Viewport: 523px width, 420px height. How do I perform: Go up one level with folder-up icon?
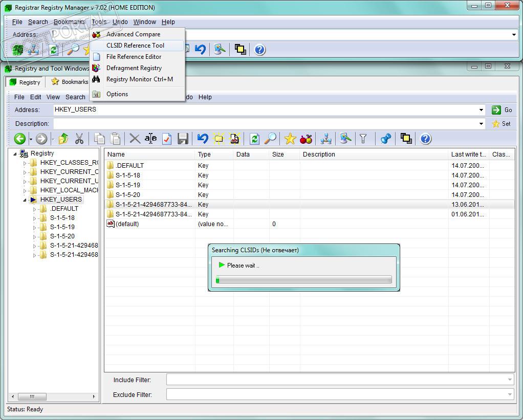coord(63,139)
